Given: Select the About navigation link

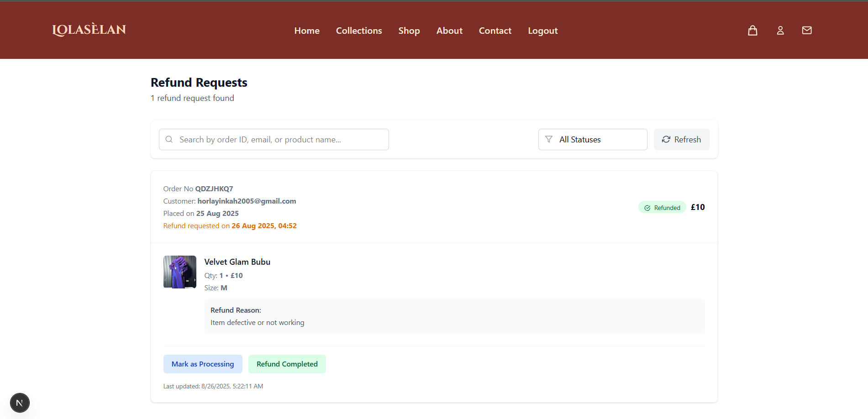Looking at the screenshot, I should 449,31.
